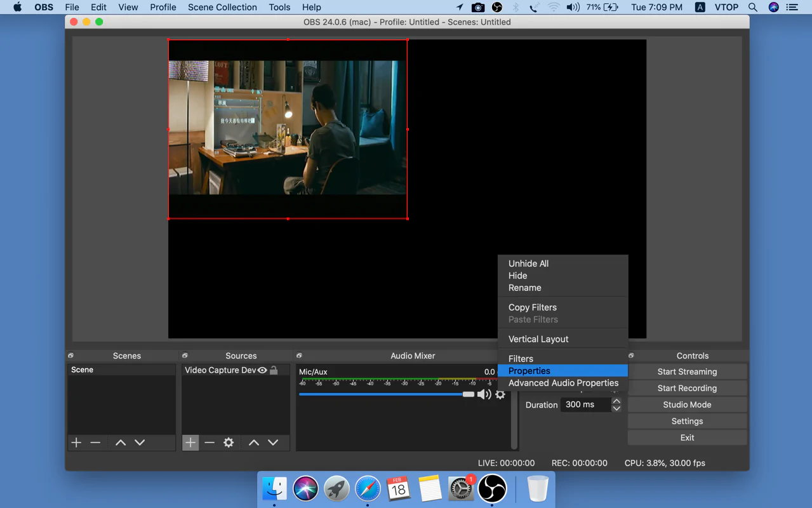Open Advanced Audio Properties from the context menu
This screenshot has height=508, width=812.
click(563, 383)
